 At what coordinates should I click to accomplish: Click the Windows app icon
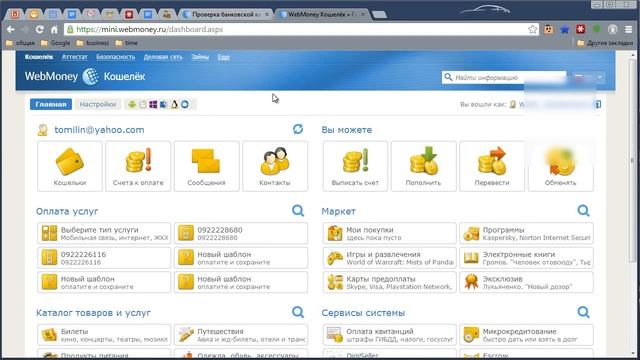point(153,104)
